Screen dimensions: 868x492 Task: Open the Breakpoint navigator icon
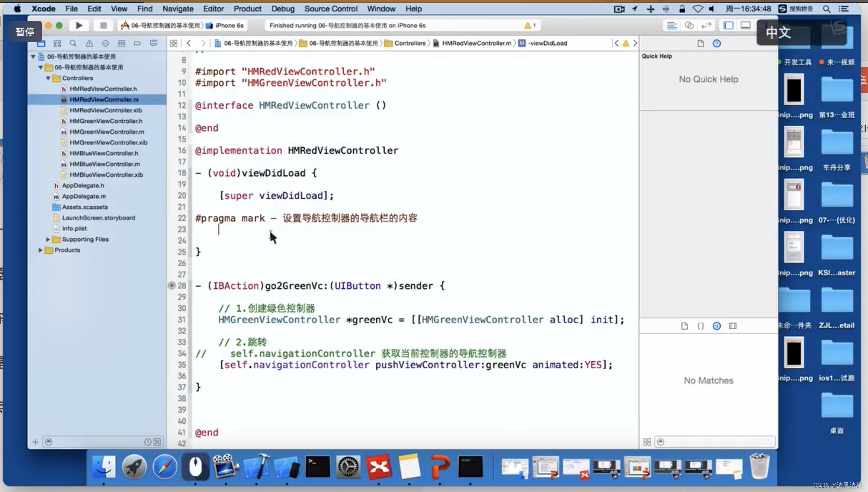(138, 43)
